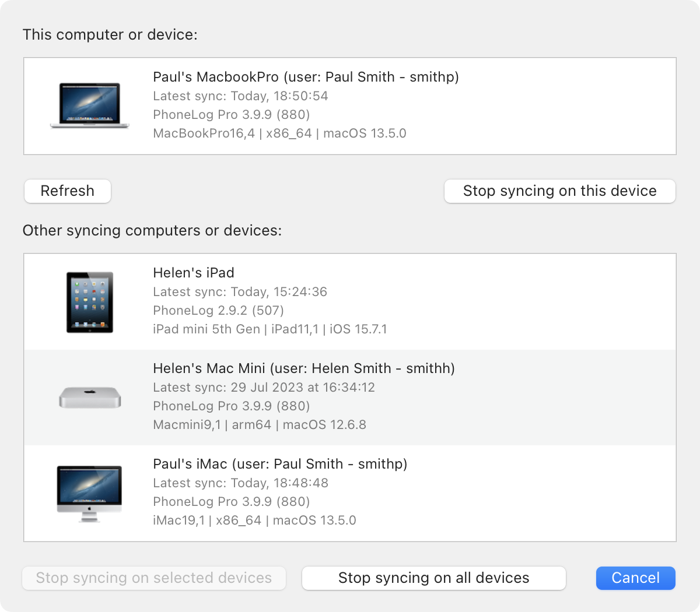Click 'This computer or device:' heading
This screenshot has height=612, width=700.
tap(110, 35)
